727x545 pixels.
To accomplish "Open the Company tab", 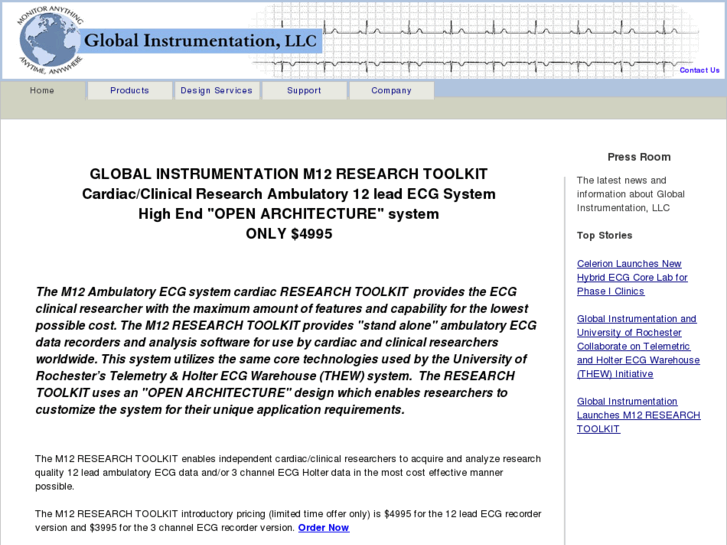I will pyautogui.click(x=391, y=90).
